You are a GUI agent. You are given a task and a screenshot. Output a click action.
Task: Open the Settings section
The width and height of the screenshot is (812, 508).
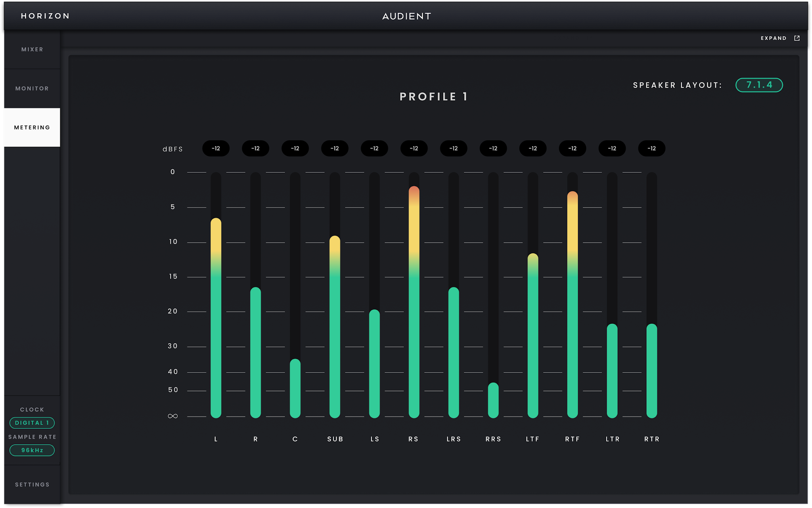[32, 485]
